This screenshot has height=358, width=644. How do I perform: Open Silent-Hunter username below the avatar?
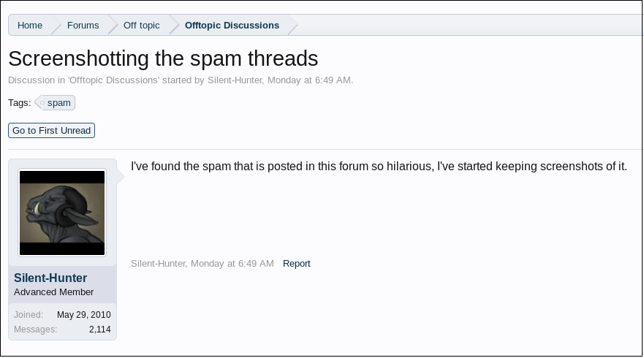tap(50, 278)
